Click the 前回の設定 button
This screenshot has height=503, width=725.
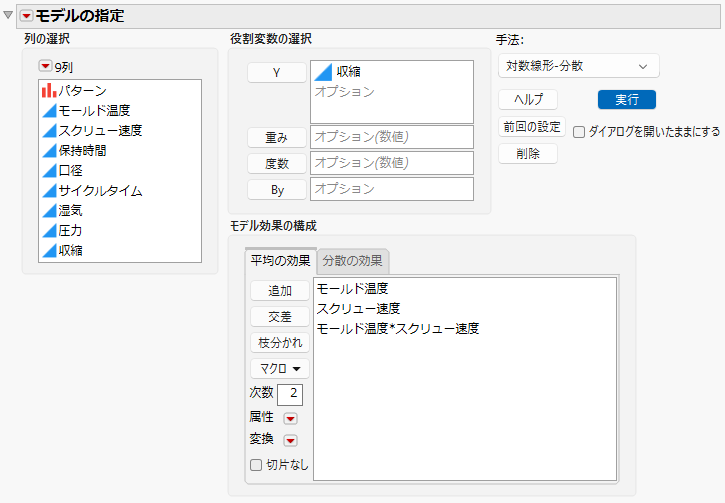(x=532, y=127)
